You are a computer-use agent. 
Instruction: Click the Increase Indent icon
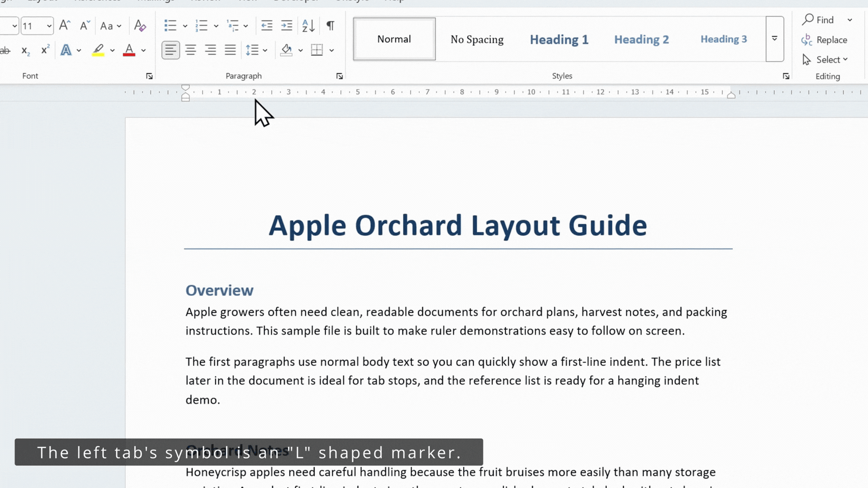(x=287, y=25)
